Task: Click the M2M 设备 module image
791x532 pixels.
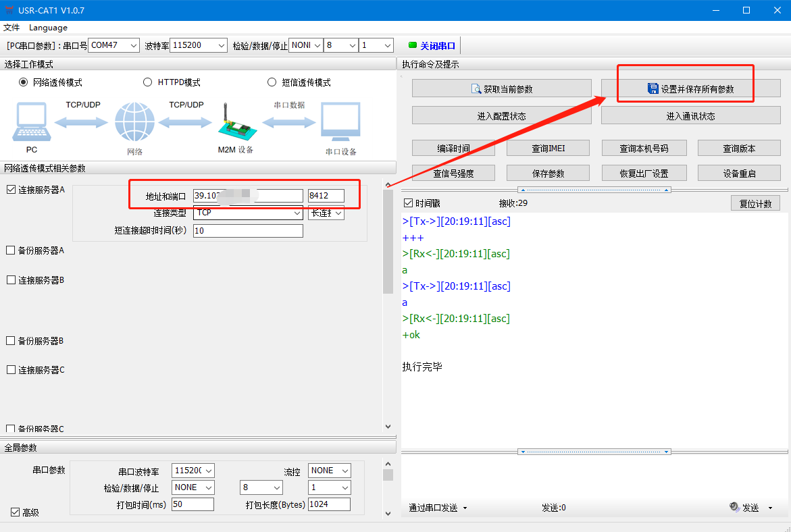Action: (235, 124)
